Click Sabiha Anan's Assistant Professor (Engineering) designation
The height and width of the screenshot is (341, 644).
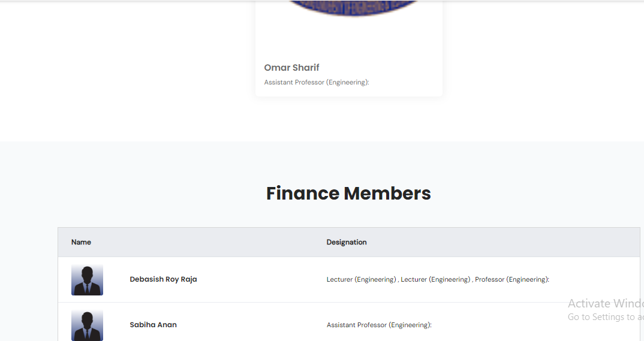379,325
